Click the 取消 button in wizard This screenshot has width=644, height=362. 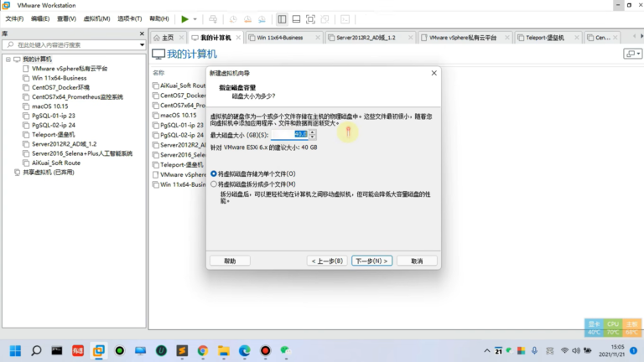pyautogui.click(x=417, y=261)
